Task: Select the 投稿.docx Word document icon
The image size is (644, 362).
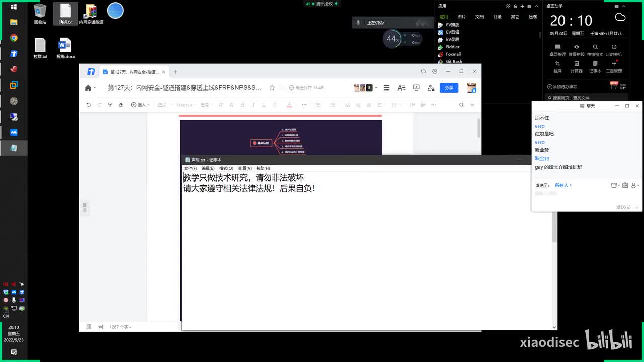Action: click(65, 48)
